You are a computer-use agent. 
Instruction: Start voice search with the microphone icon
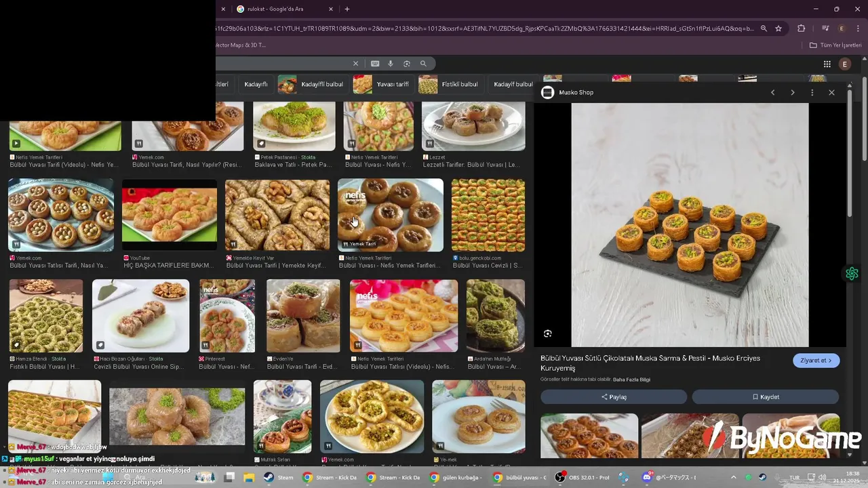[x=391, y=64]
